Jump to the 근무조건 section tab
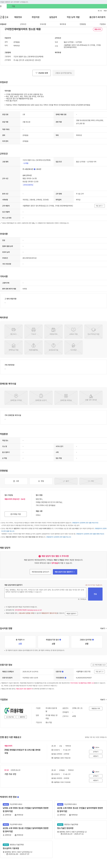The image size is (107, 868). click(x=23, y=24)
